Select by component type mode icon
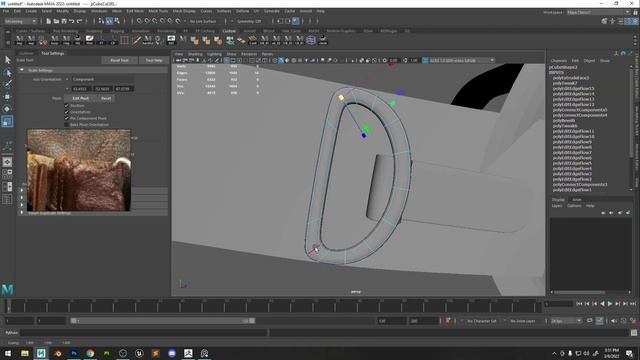The image size is (640, 360). tap(117, 21)
